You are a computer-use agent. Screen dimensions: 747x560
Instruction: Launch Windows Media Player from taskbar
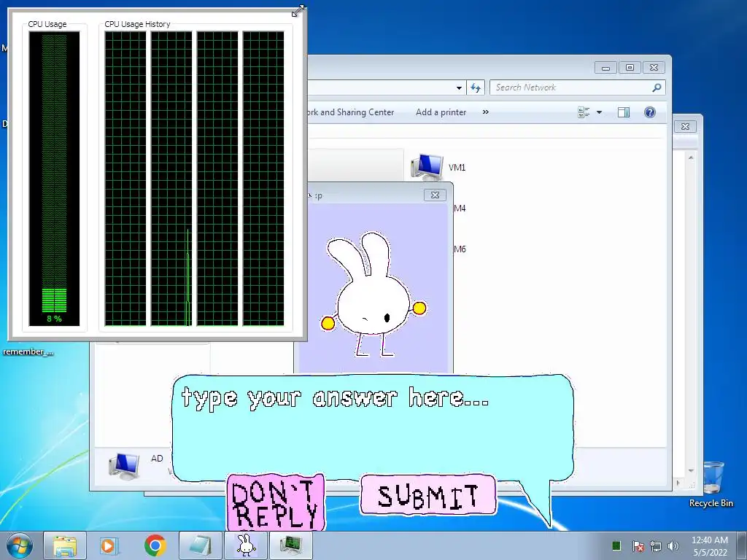[x=109, y=545]
